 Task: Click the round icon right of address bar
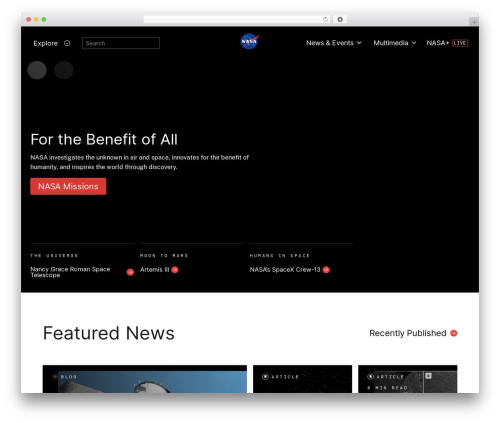[340, 19]
